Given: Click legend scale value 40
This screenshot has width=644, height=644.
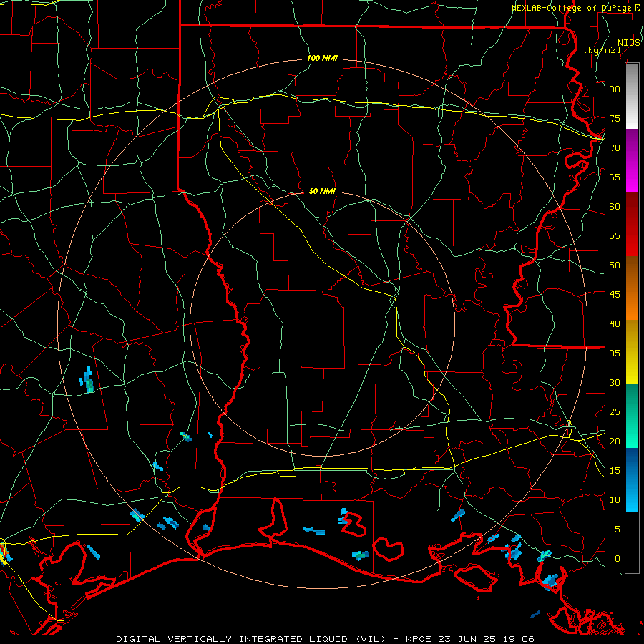Looking at the screenshot, I should [x=615, y=323].
